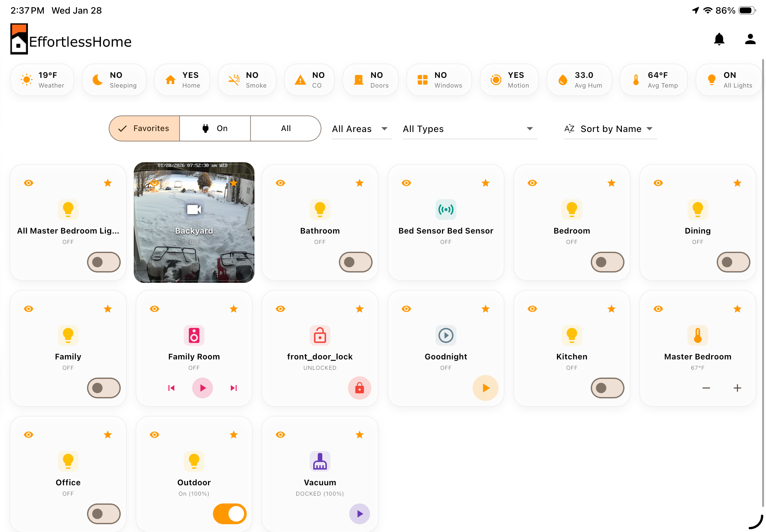Image resolution: width=766 pixels, height=532 pixels.
Task: Unlock the front_door_lock
Action: coord(359,388)
